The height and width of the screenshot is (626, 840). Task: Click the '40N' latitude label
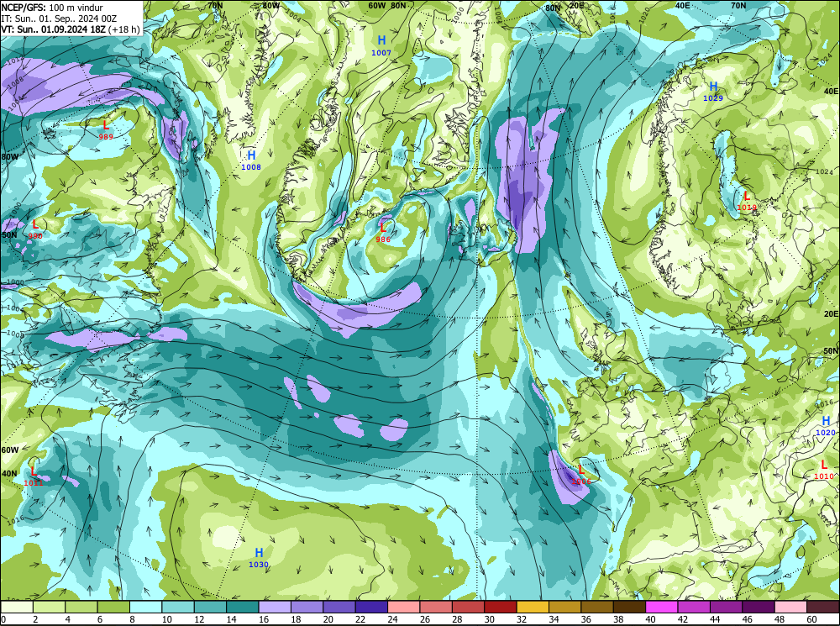[9, 474]
